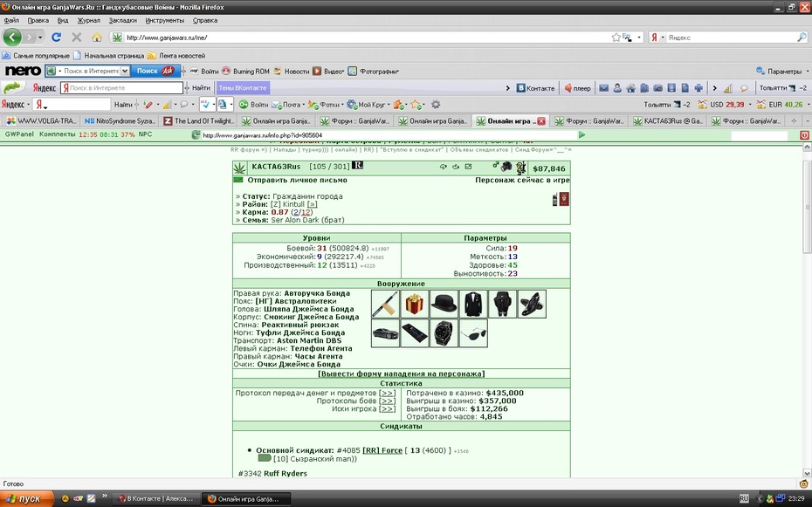Viewport: 812px width, 507px height.
Task: Open the Burning ROM toolbar item
Action: pos(246,72)
